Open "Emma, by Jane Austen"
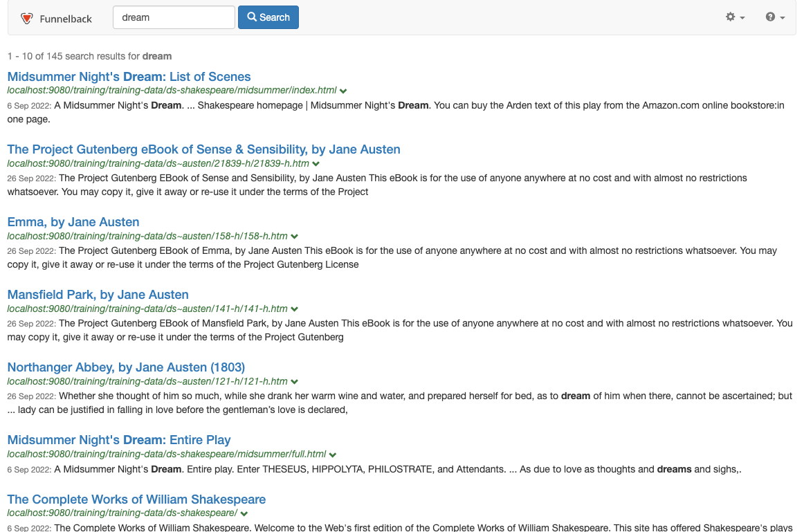This screenshot has width=804, height=532. point(73,221)
